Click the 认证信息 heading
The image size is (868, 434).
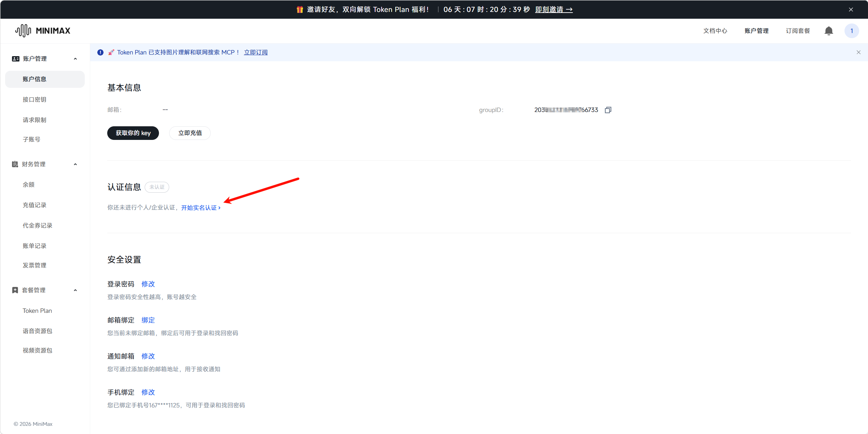tap(124, 187)
